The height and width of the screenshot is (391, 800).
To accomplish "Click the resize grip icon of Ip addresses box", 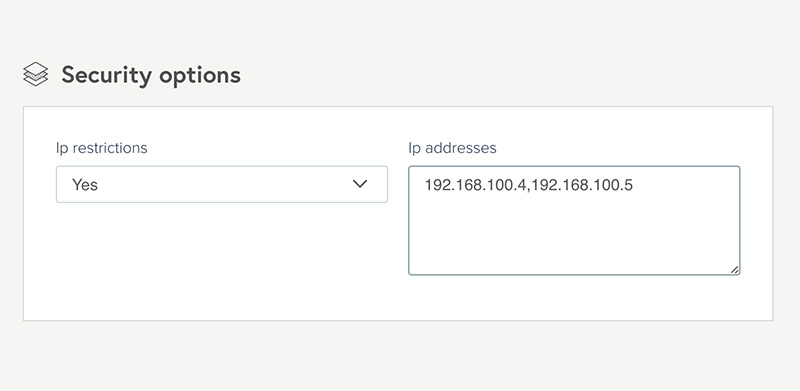I will click(x=734, y=270).
